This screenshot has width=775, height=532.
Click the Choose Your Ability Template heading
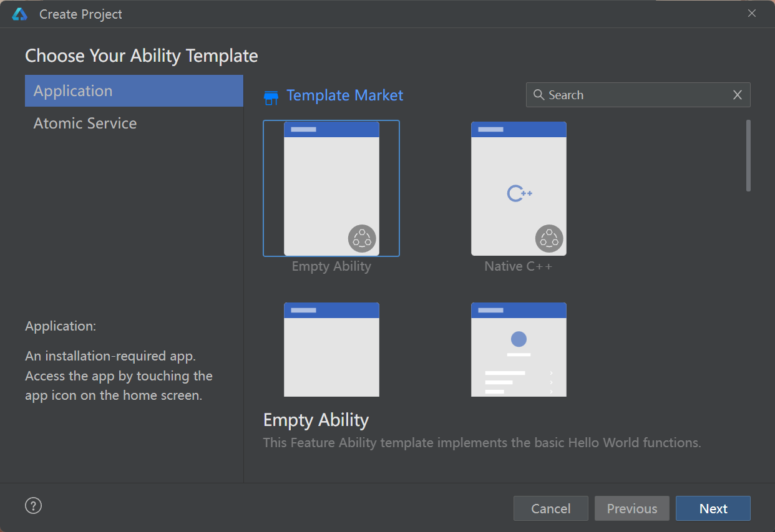(142, 56)
